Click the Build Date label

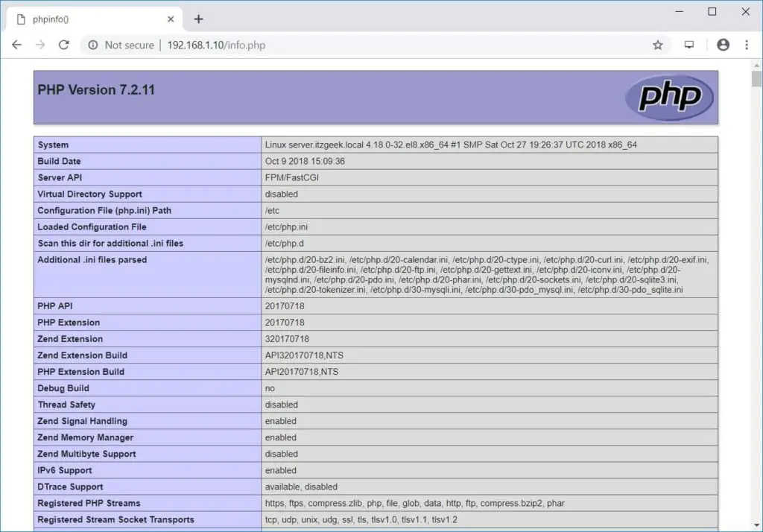click(59, 161)
